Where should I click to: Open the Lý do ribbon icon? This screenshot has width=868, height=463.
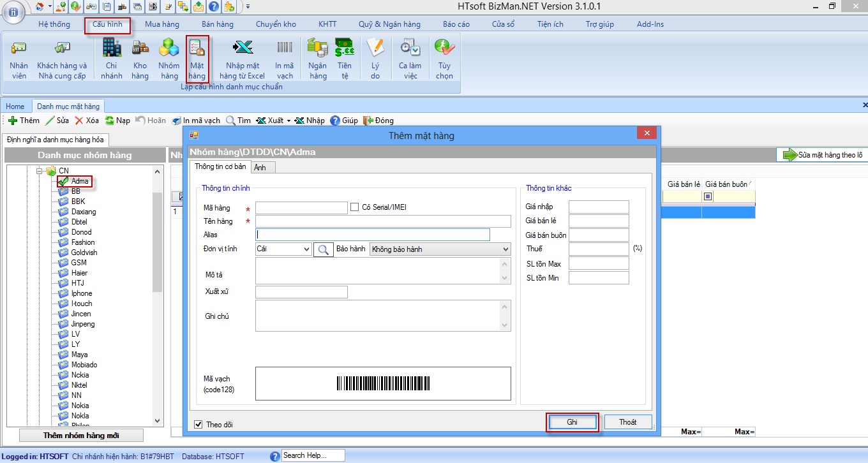375,59
